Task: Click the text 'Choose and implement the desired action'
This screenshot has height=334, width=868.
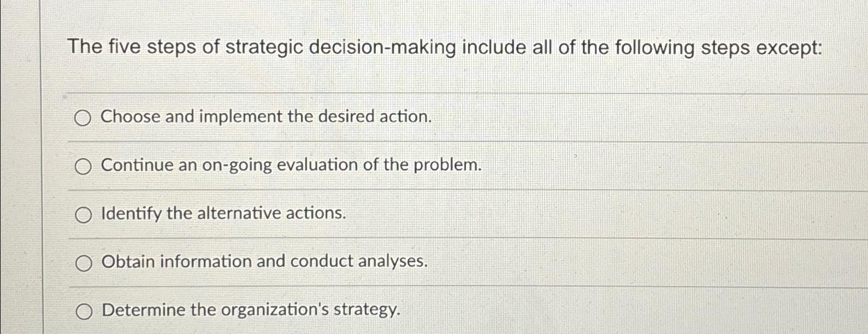Action: coord(265,117)
